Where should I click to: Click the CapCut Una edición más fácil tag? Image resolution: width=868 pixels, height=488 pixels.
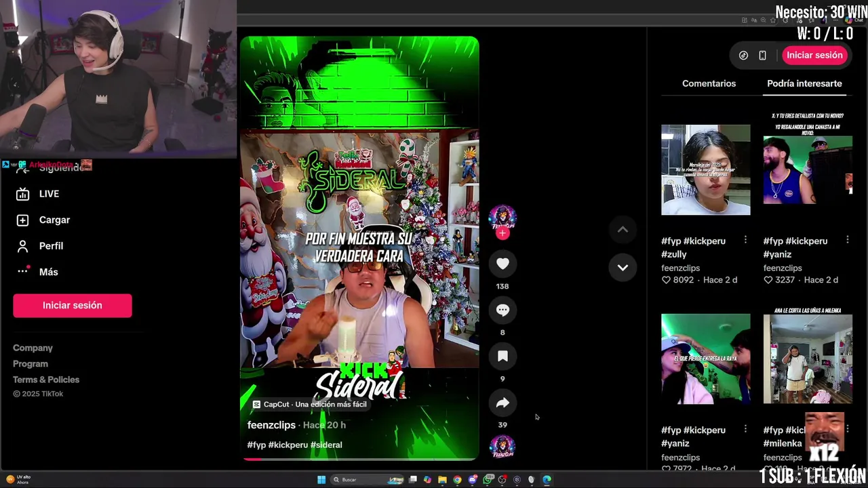click(x=310, y=404)
